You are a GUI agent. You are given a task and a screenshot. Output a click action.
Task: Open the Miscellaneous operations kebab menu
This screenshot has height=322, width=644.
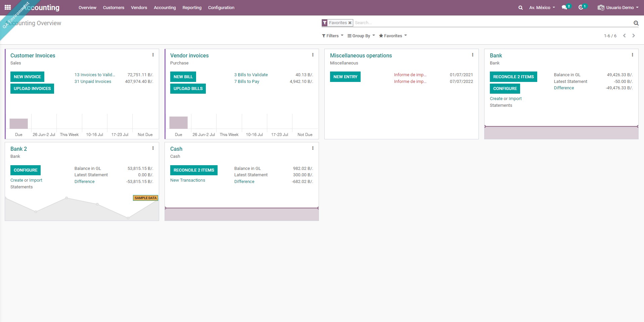tap(472, 55)
